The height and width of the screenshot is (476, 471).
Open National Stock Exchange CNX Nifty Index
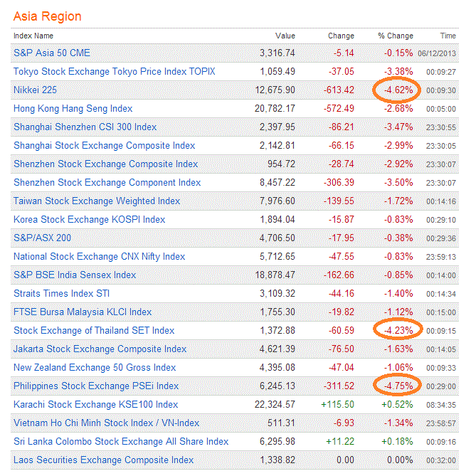click(99, 257)
